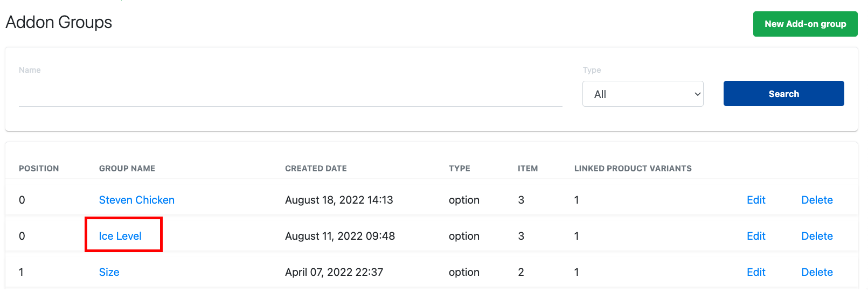Click the Addon Groups page heading
868x306 pixels.
coord(59,22)
